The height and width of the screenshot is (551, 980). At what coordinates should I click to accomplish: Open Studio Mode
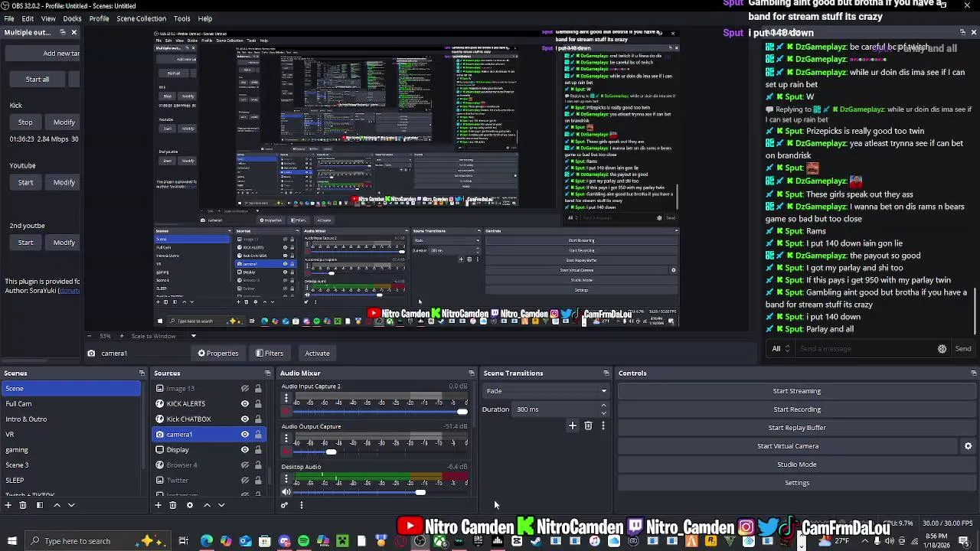point(796,465)
